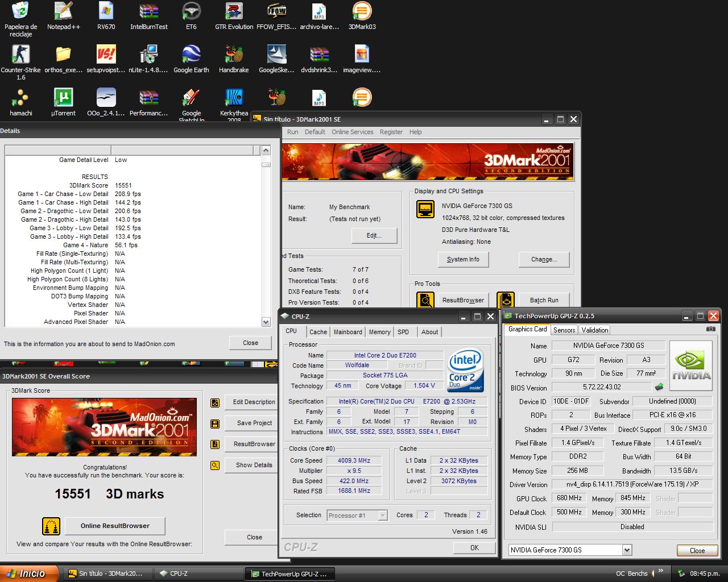
Task: Switch to CPU-Z taskbar button
Action: [198, 573]
